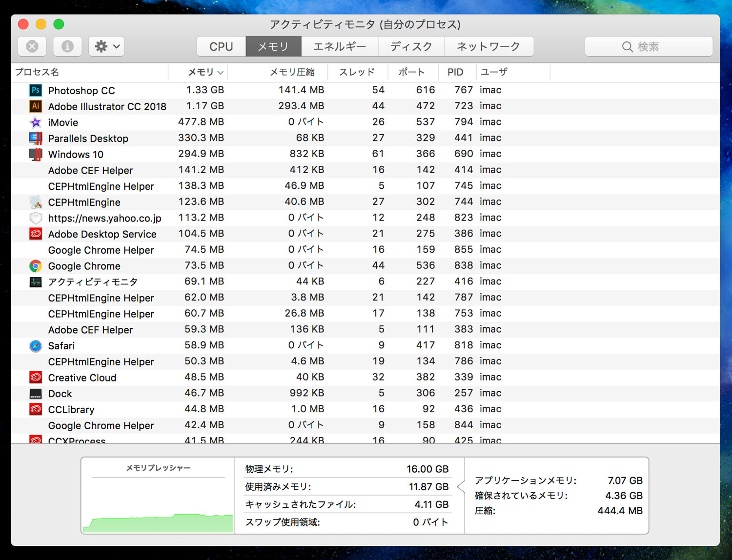Click the Adobe Desktop Service icon

[36, 234]
